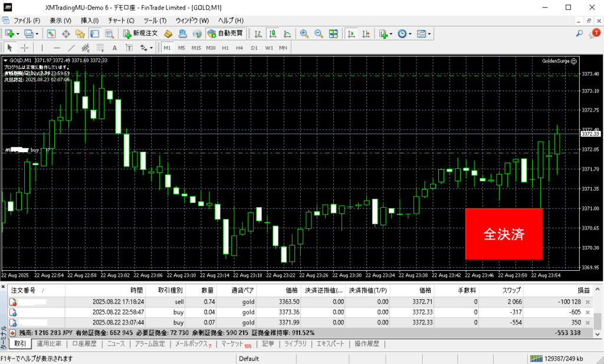Switch chart to candlestick mode
Screen dimensions: 604x364
tap(273, 34)
